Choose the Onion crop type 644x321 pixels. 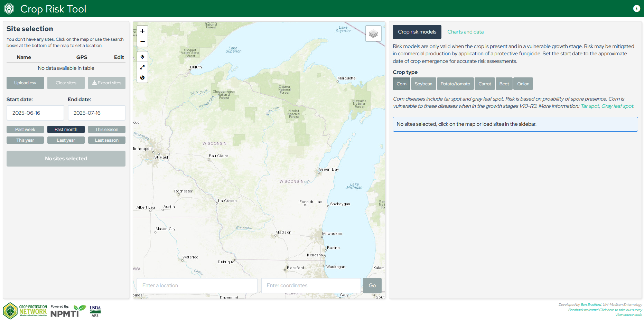(523, 84)
